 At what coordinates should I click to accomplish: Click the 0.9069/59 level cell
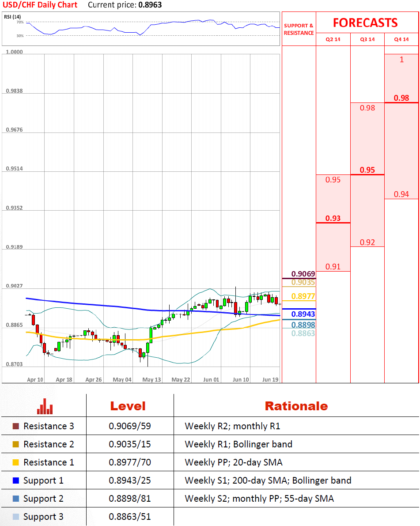click(130, 426)
